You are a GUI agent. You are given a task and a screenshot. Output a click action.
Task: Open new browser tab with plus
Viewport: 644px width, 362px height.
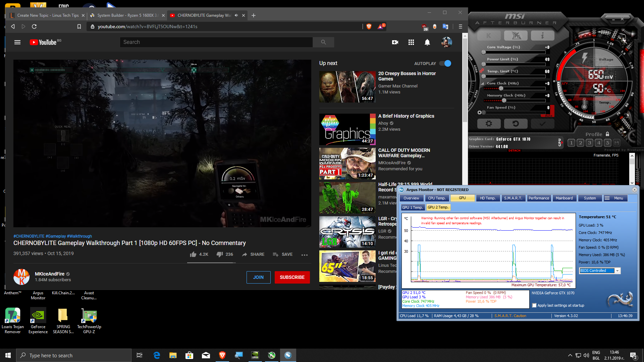point(254,15)
